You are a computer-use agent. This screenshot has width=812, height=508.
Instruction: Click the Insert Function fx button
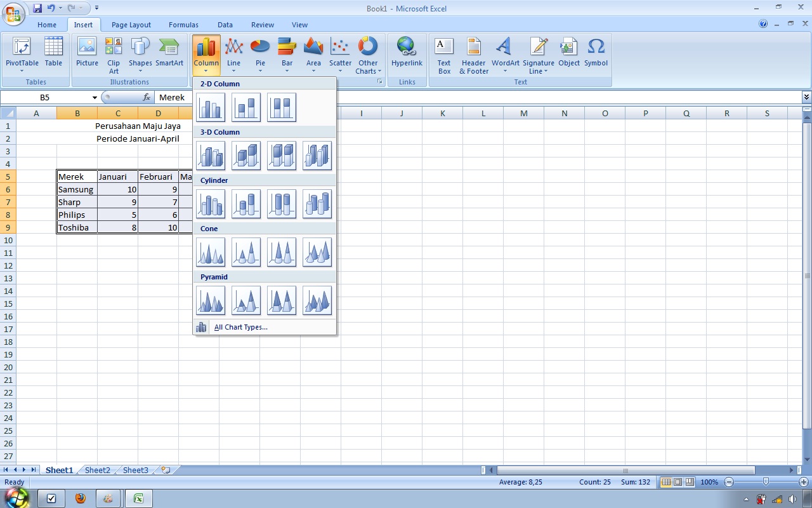(x=147, y=97)
